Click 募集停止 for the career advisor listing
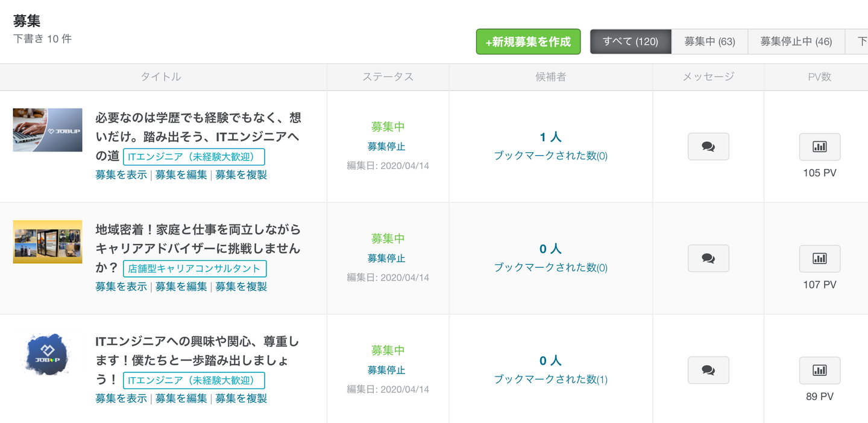Viewport: 868px width, 423px height. (x=386, y=258)
